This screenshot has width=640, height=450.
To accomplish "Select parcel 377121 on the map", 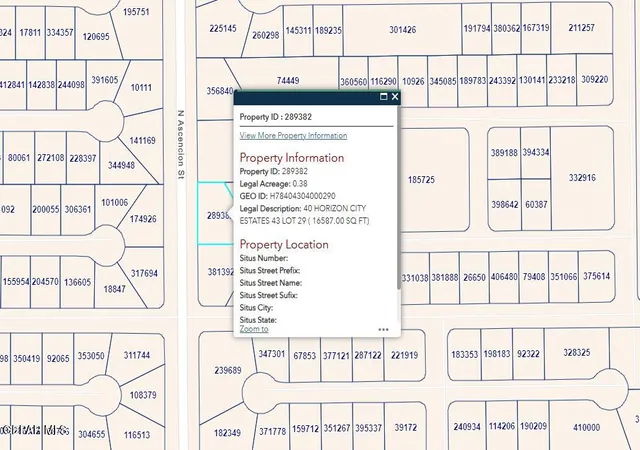I will 336,356.
